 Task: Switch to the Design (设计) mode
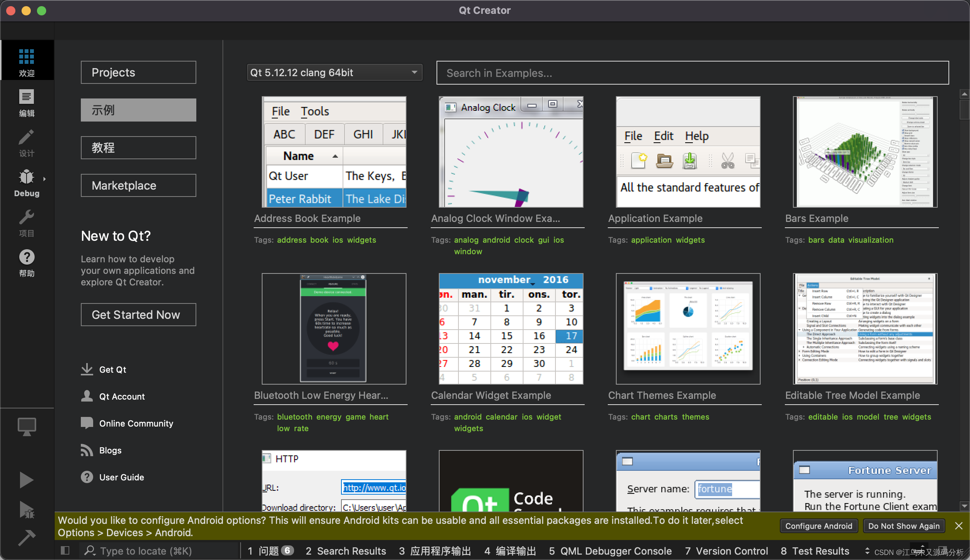click(x=27, y=142)
